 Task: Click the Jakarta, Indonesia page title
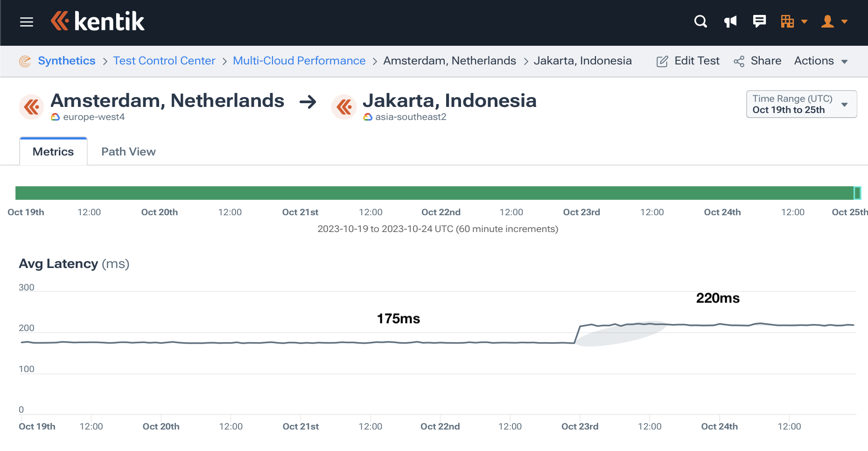(450, 101)
